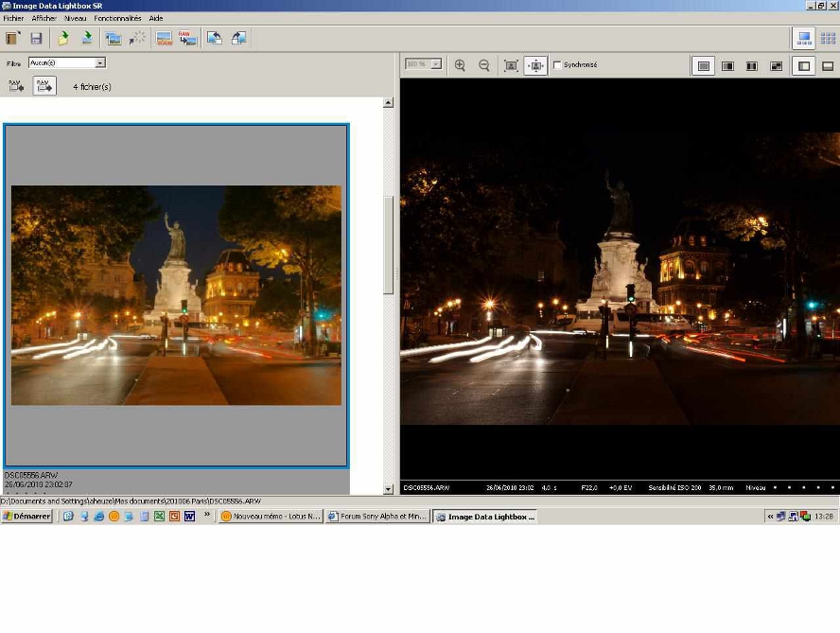Expand hidden system tray icons arrow

point(770,517)
